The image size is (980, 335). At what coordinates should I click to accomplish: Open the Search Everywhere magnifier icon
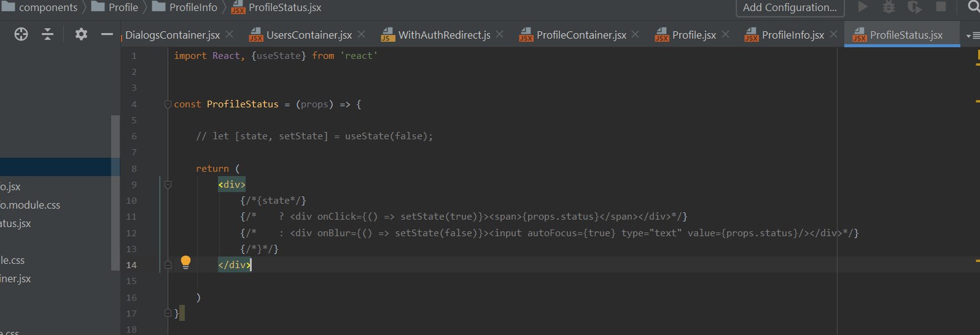click(973, 7)
